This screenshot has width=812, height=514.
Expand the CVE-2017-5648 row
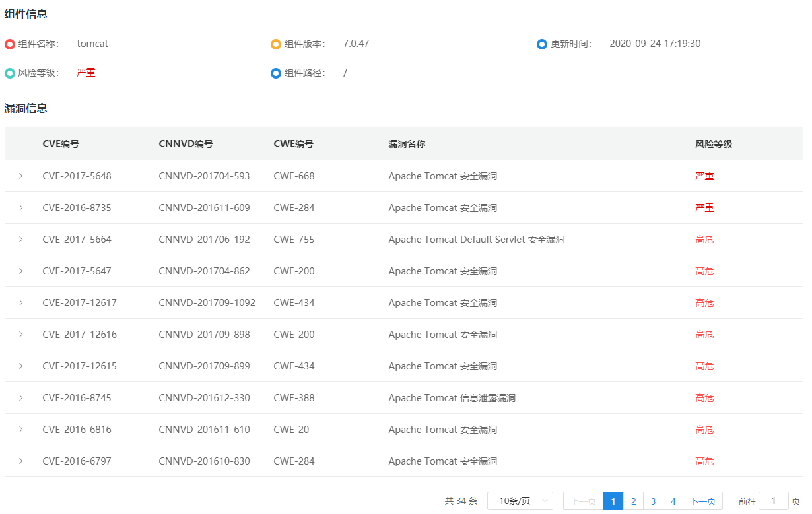(x=21, y=176)
